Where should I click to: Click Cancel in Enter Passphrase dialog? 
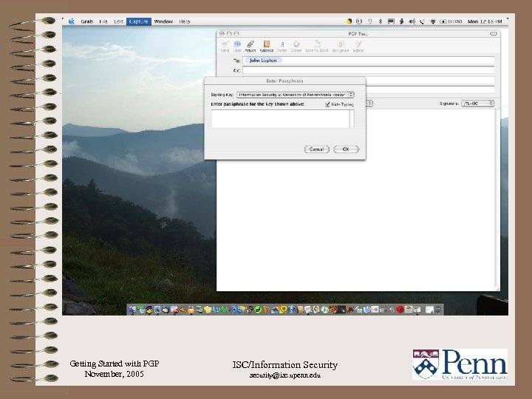[316, 149]
